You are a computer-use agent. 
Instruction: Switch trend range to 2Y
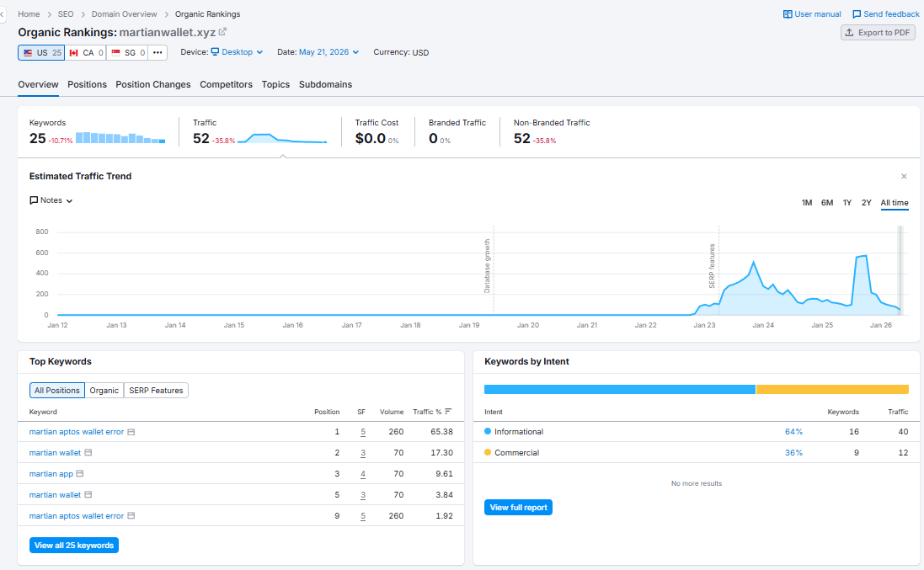pyautogui.click(x=866, y=203)
